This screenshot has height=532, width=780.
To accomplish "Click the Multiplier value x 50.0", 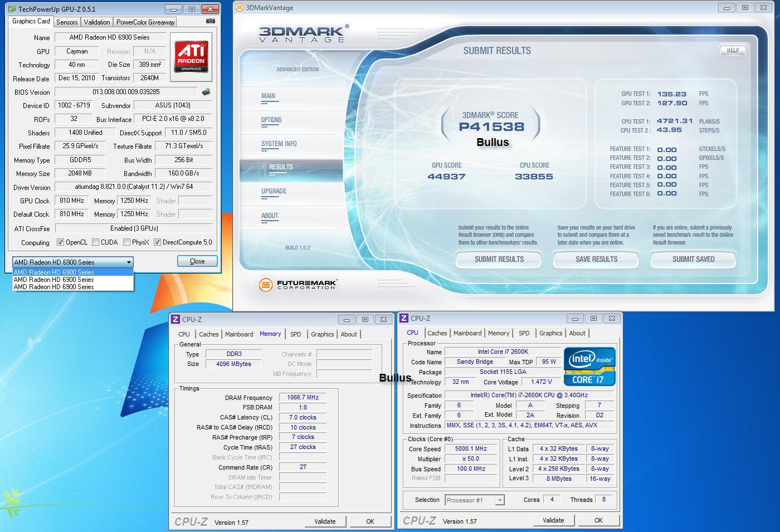I will pos(471,458).
